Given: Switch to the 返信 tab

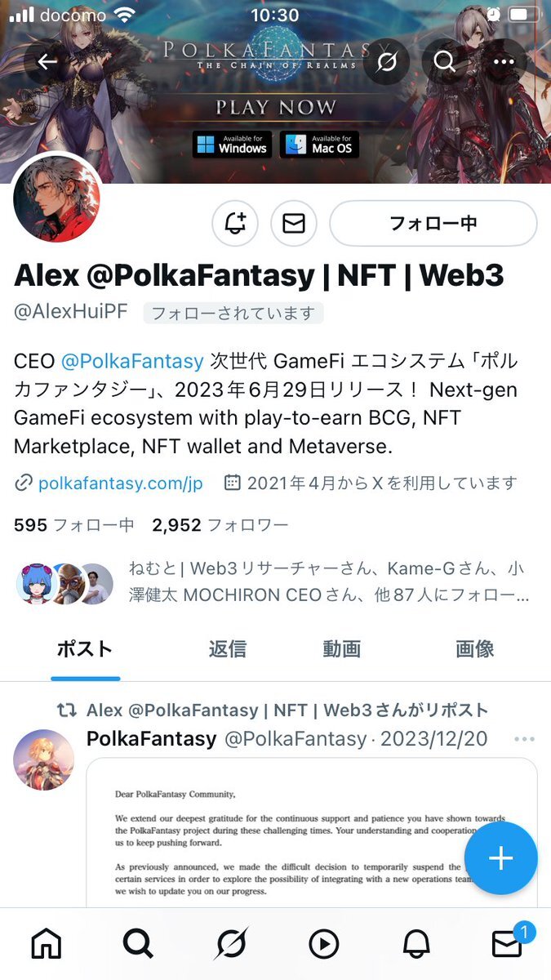Looking at the screenshot, I should [227, 649].
